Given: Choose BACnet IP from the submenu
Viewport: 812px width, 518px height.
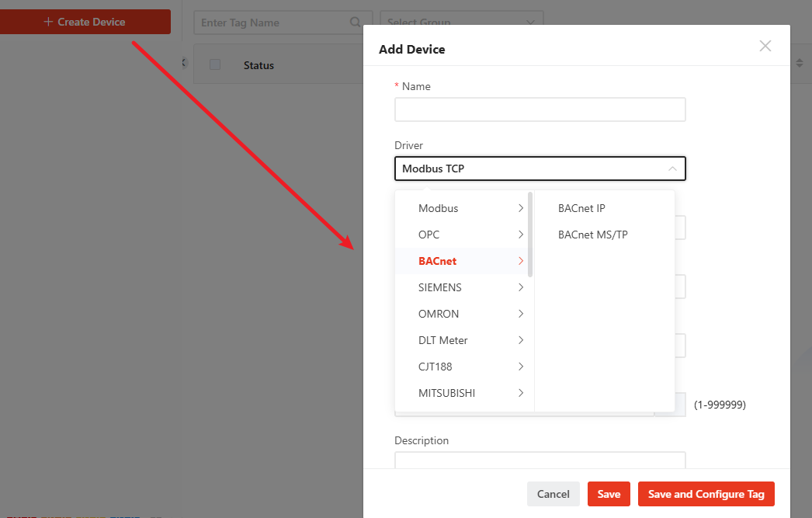Looking at the screenshot, I should coord(581,208).
